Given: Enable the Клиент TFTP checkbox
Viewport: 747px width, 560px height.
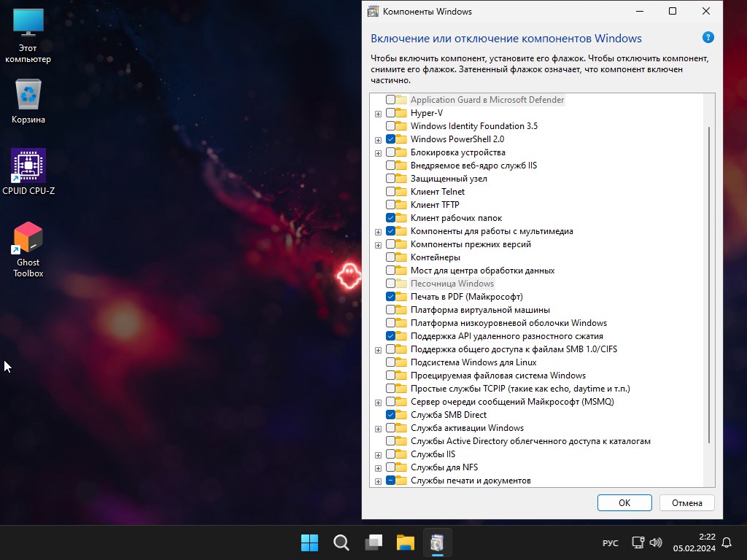Looking at the screenshot, I should [390, 205].
